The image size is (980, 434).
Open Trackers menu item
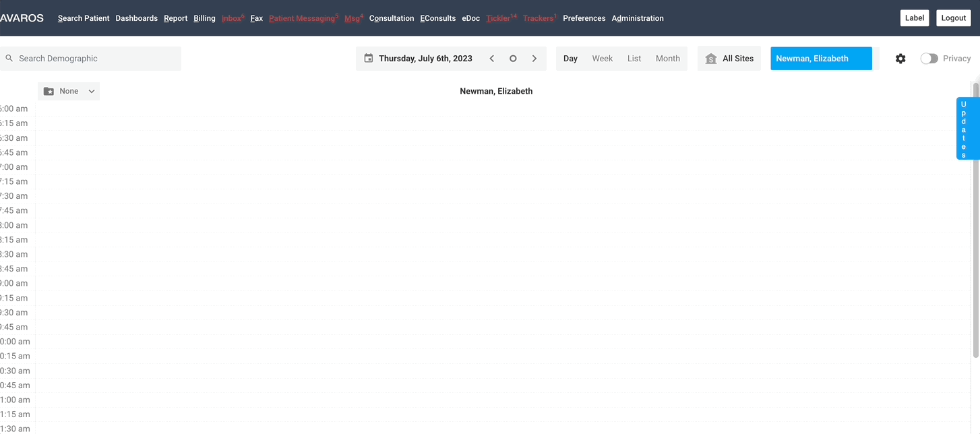(x=540, y=18)
